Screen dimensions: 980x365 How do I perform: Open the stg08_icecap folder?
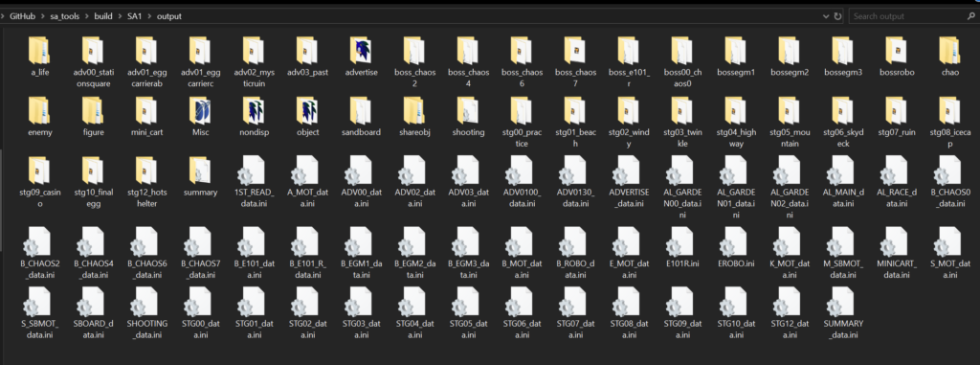pyautogui.click(x=950, y=122)
